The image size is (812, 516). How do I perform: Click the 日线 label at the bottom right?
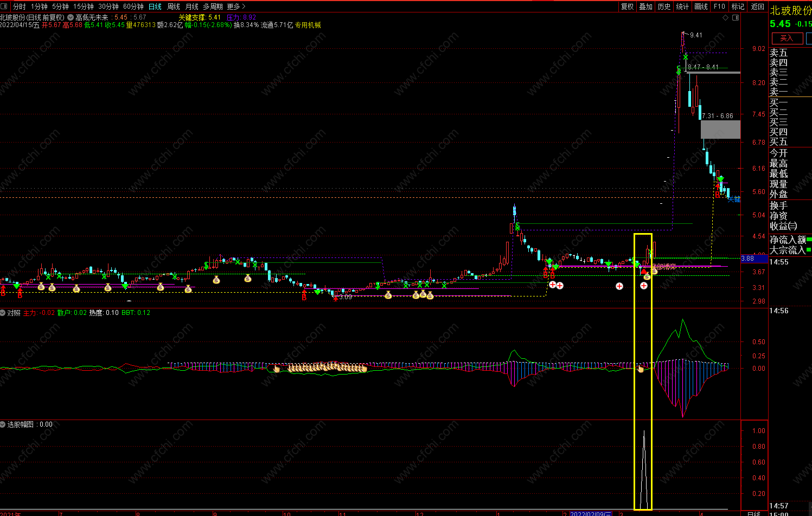[x=753, y=513]
